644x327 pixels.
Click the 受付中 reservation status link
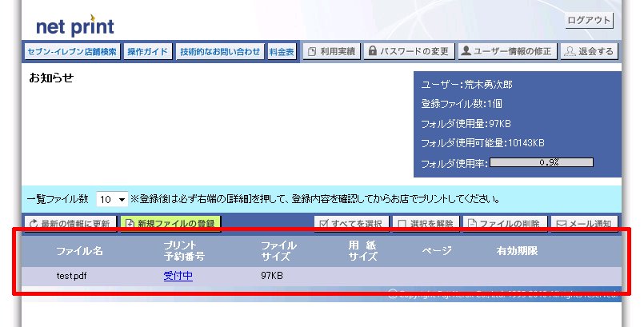(x=178, y=276)
